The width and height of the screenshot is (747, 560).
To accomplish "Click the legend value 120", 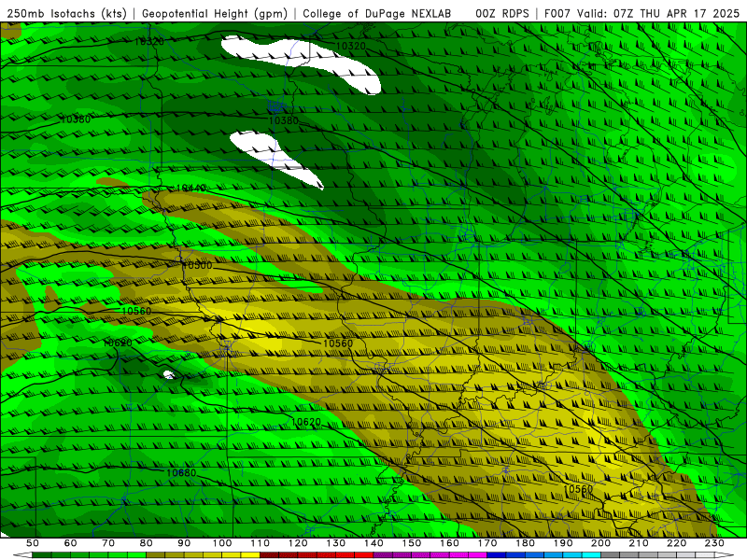I will coord(298,543).
